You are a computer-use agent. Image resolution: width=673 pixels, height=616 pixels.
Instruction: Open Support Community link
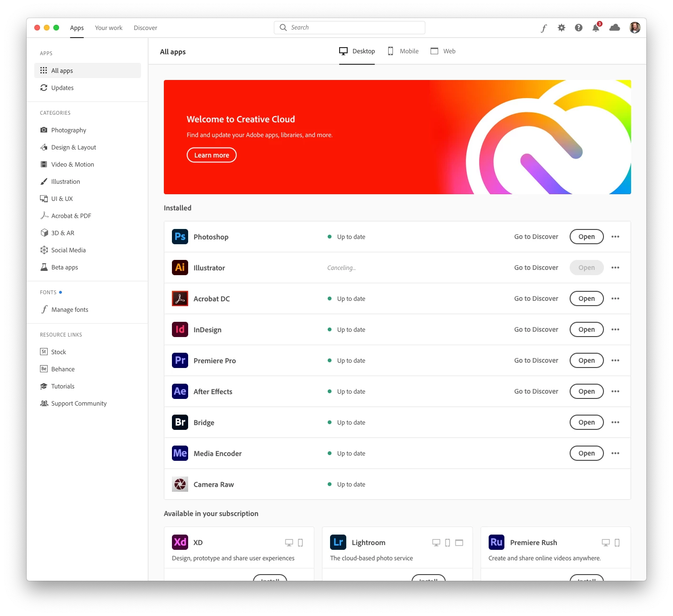point(88,403)
